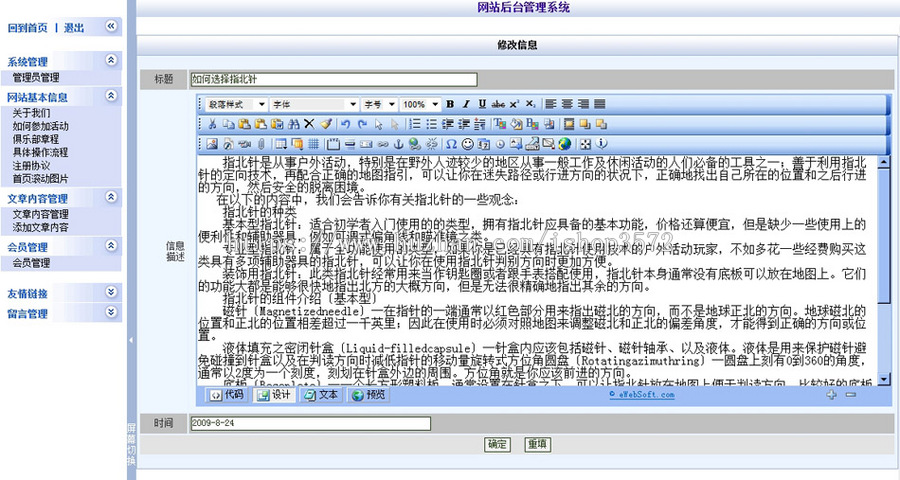
Task: Collapse the 系统管理 section
Action: pos(111,60)
